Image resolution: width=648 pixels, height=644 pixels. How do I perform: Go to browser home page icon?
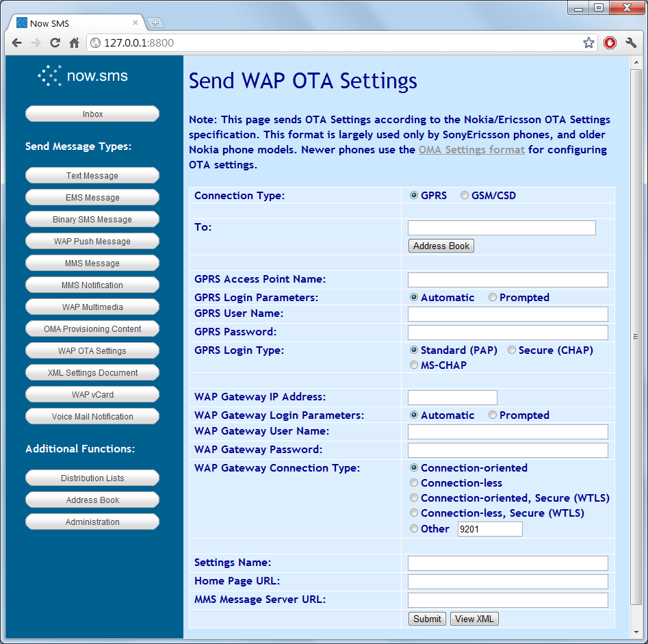(x=74, y=43)
